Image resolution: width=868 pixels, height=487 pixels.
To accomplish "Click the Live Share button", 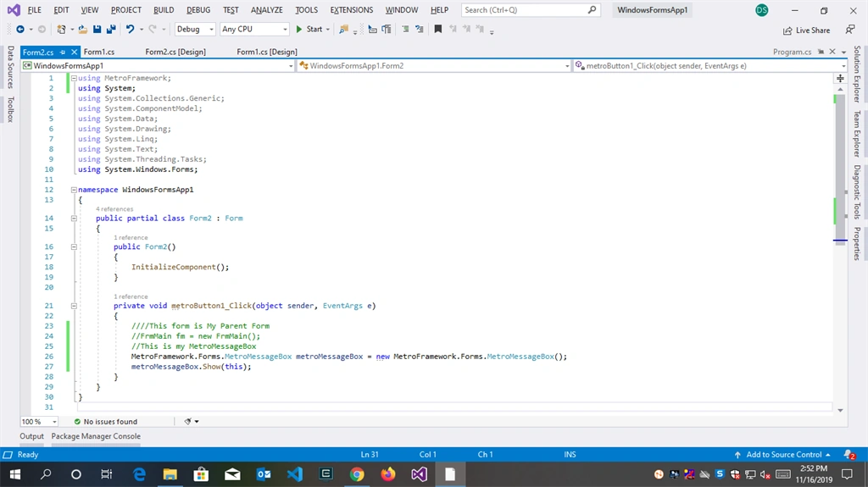I will pos(807,30).
